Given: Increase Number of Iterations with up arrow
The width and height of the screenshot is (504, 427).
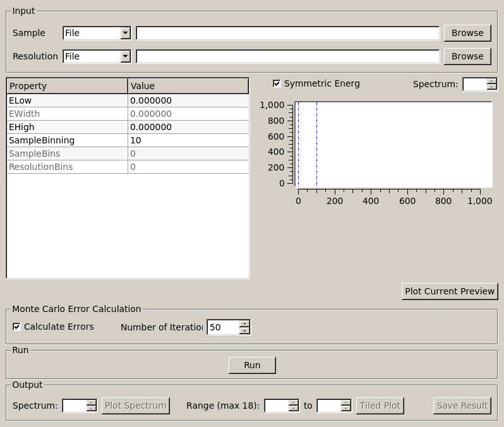Looking at the screenshot, I should (244, 323).
